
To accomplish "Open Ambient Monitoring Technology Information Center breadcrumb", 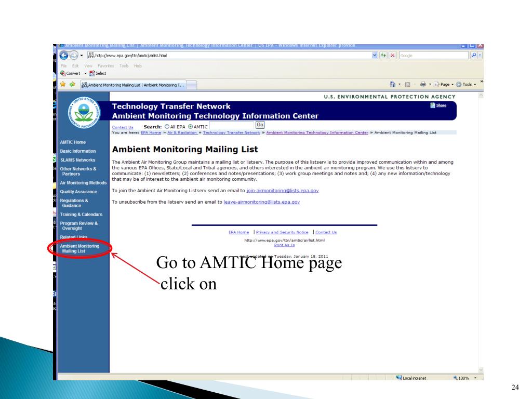I will coord(317,132).
